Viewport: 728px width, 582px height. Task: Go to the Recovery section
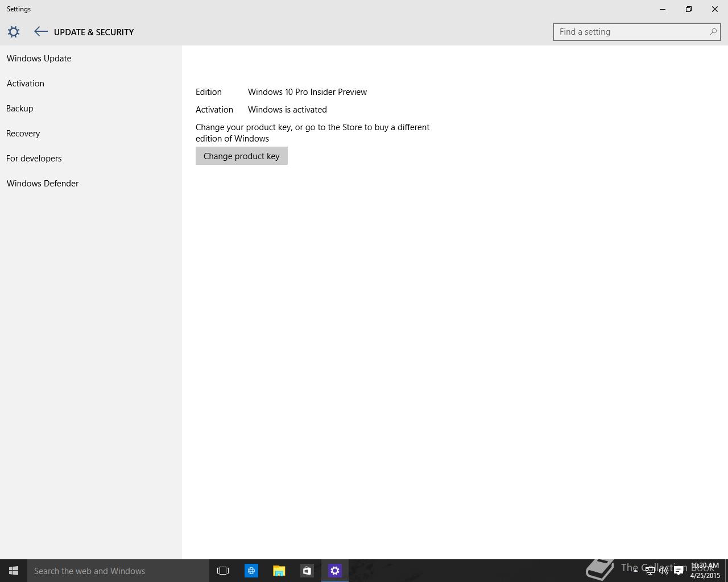click(x=23, y=134)
